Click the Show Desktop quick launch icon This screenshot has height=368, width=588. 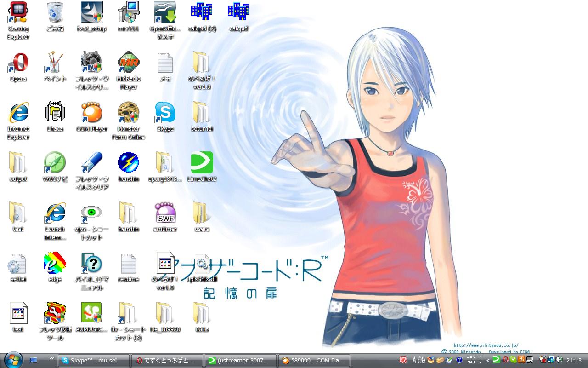pos(34,361)
